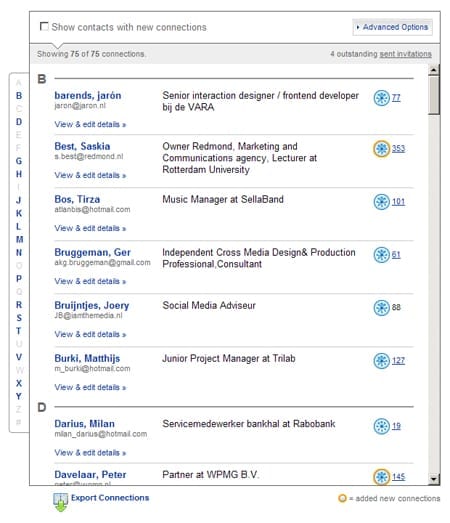Open the 353 connections count link
Image resolution: width=450 pixels, height=523 pixels.
coord(398,148)
